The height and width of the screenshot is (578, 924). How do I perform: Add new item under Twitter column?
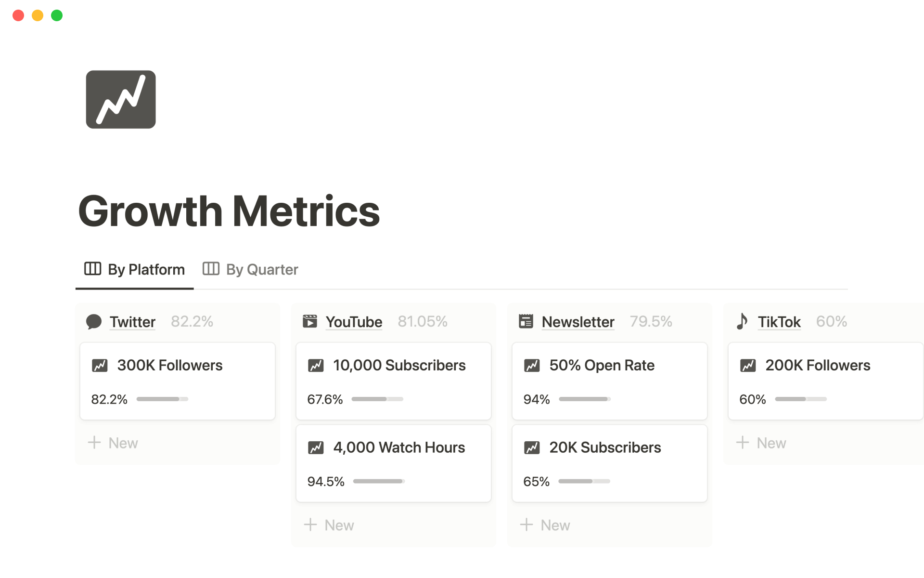point(113,443)
